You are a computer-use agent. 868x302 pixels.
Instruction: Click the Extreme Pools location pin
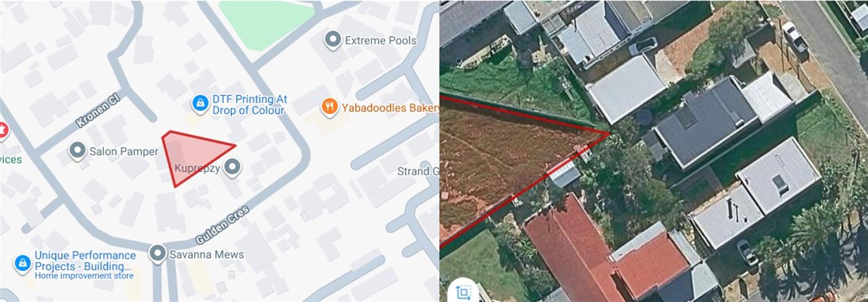333,40
